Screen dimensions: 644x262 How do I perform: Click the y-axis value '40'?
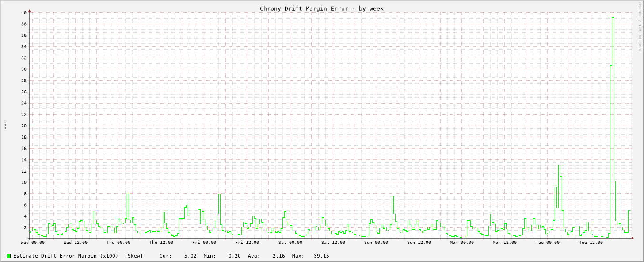point(24,12)
